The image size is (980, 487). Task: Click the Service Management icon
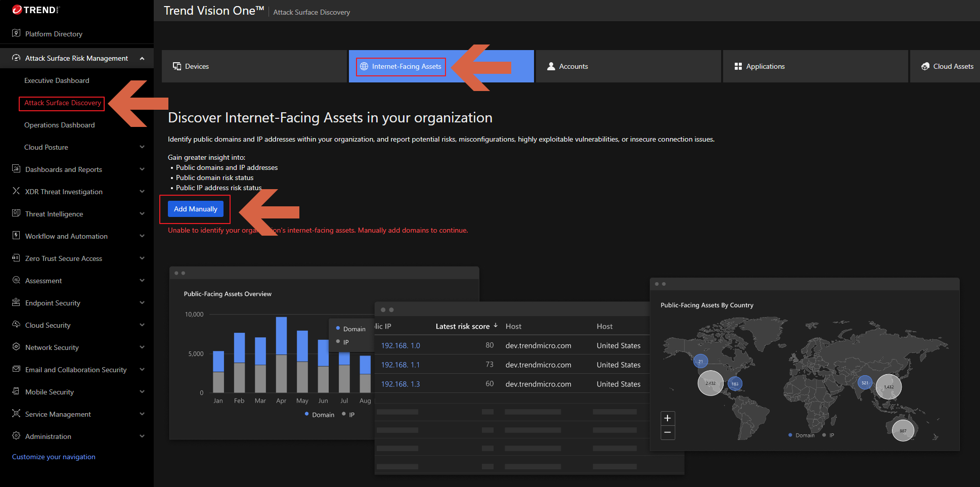coord(16,414)
